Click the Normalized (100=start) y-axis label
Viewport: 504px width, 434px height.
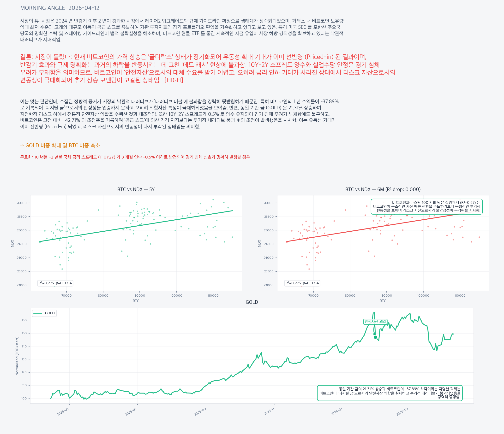tap(17, 356)
